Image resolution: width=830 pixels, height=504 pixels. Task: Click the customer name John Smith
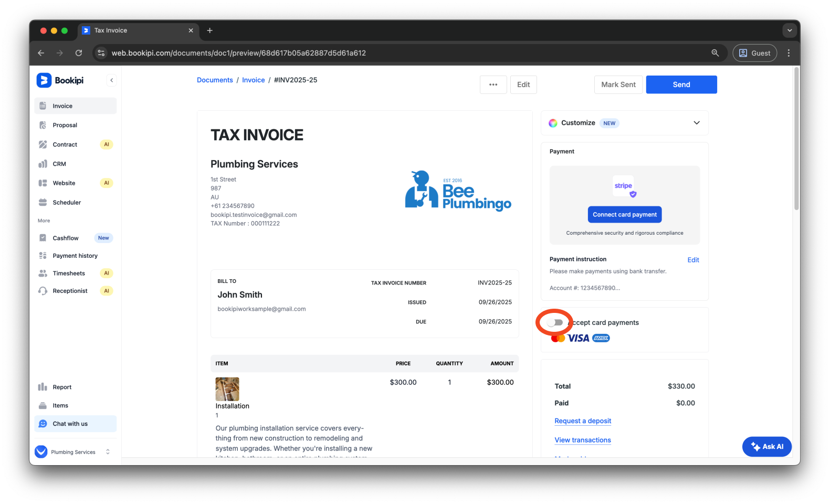240,295
